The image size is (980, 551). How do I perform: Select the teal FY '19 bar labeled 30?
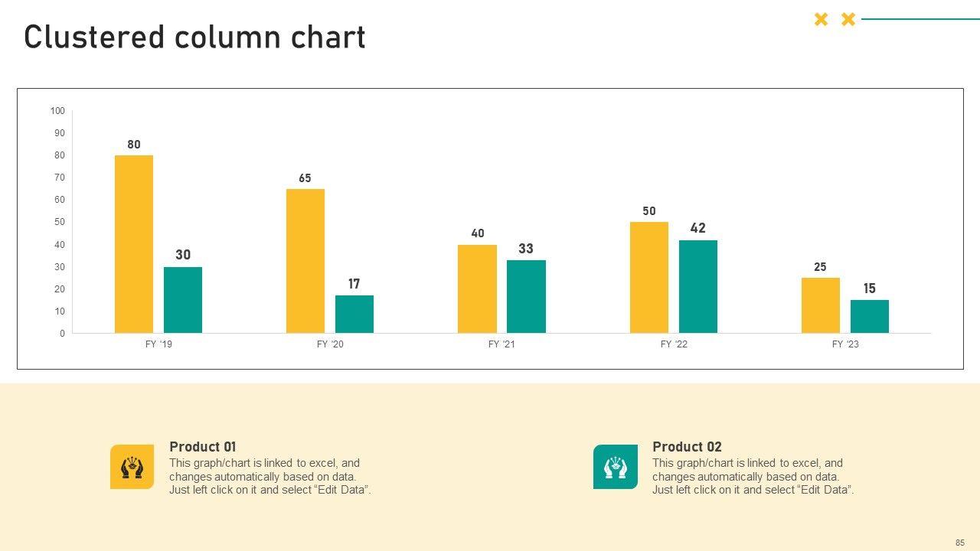183,300
